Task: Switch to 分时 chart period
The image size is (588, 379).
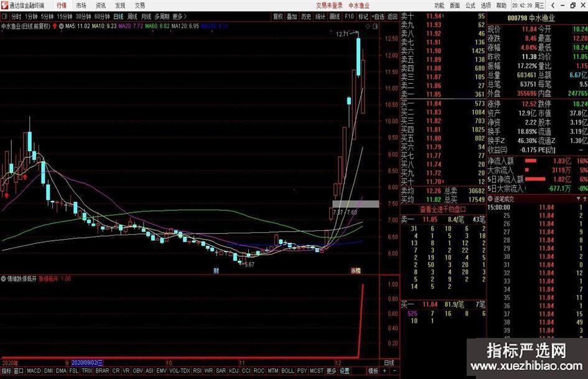Action: pos(16,17)
